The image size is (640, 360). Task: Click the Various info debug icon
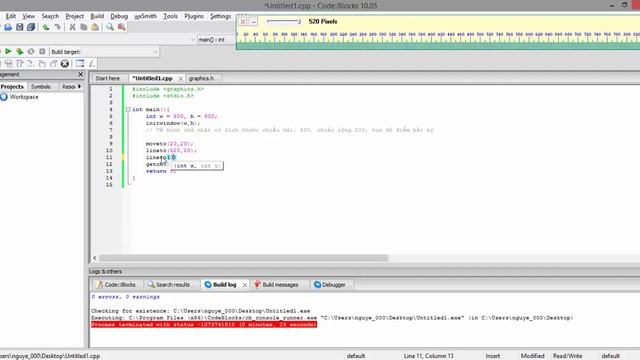(92, 64)
